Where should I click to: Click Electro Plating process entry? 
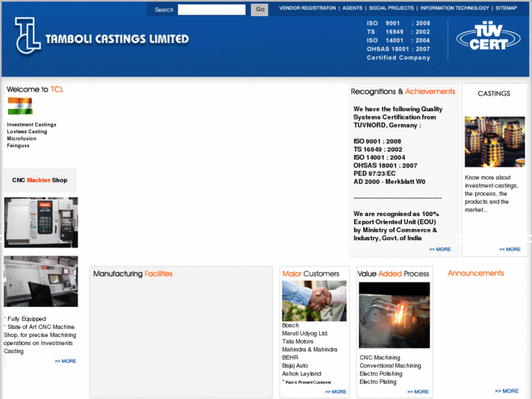(x=378, y=381)
